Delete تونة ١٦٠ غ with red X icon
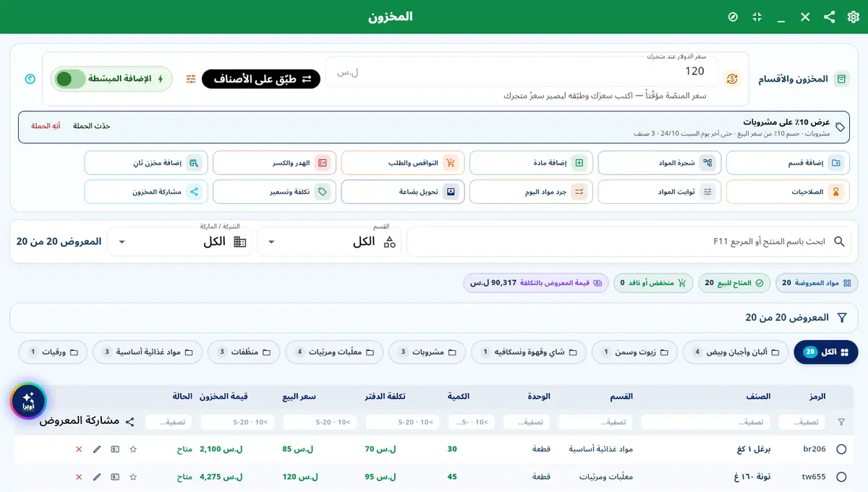This screenshot has width=868, height=492. pos(79,477)
